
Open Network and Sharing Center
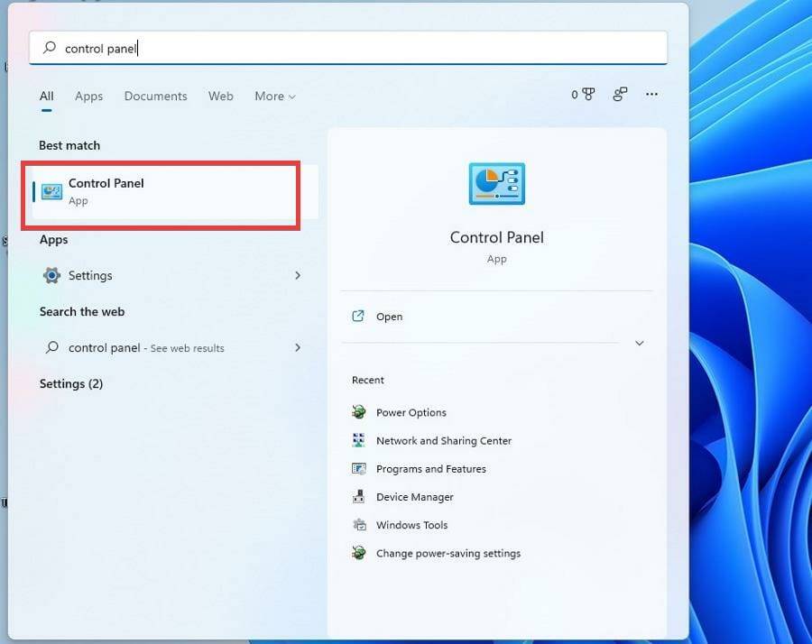(x=443, y=441)
